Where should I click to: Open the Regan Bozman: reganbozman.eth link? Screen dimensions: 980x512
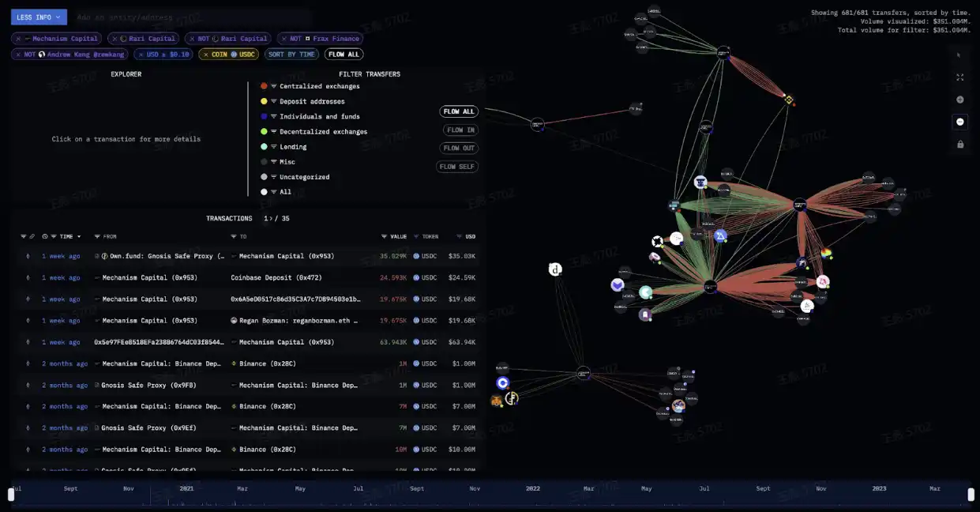click(298, 321)
